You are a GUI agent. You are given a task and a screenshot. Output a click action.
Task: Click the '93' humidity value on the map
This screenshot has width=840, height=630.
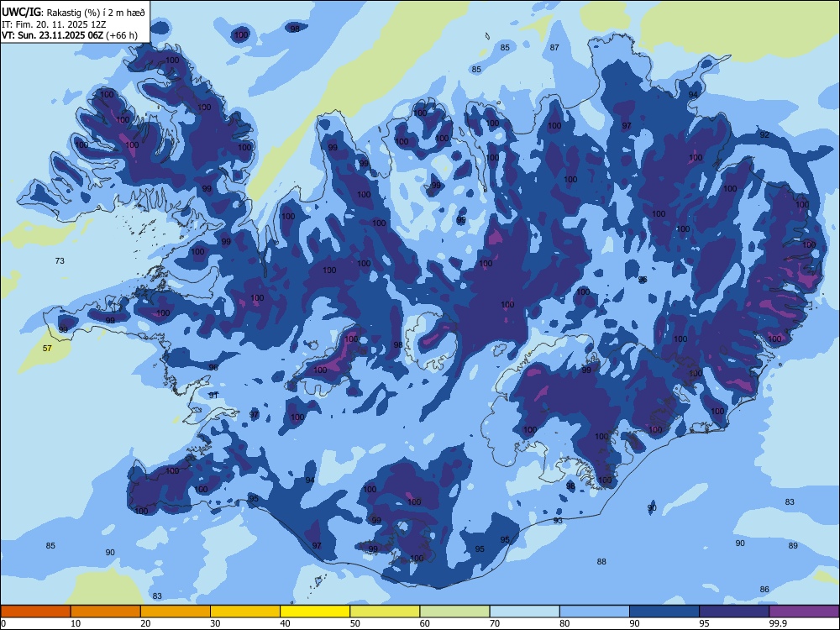[558, 521]
